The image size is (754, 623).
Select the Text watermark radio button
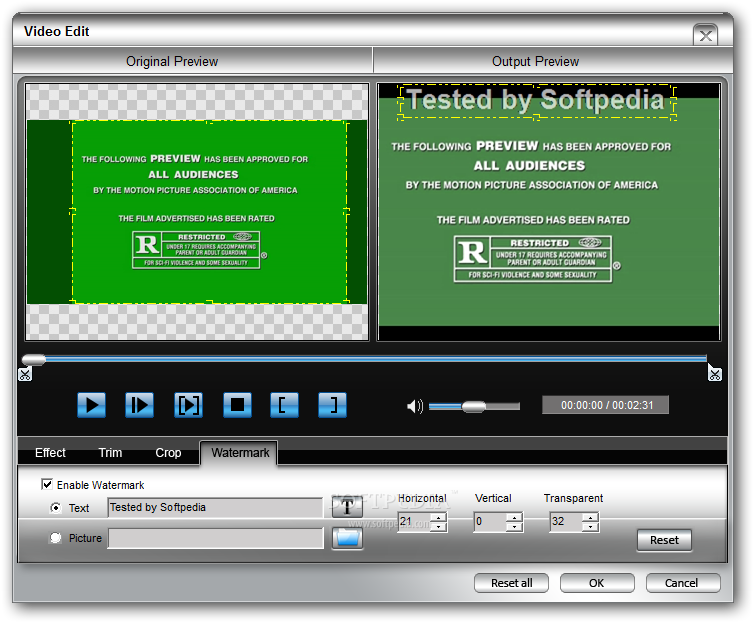pyautogui.click(x=56, y=508)
